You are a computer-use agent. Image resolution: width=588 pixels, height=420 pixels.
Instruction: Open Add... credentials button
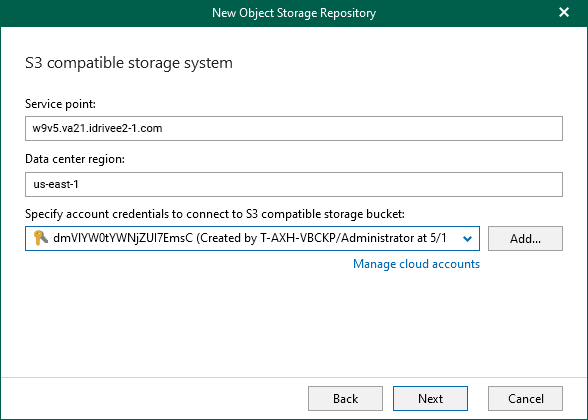525,238
